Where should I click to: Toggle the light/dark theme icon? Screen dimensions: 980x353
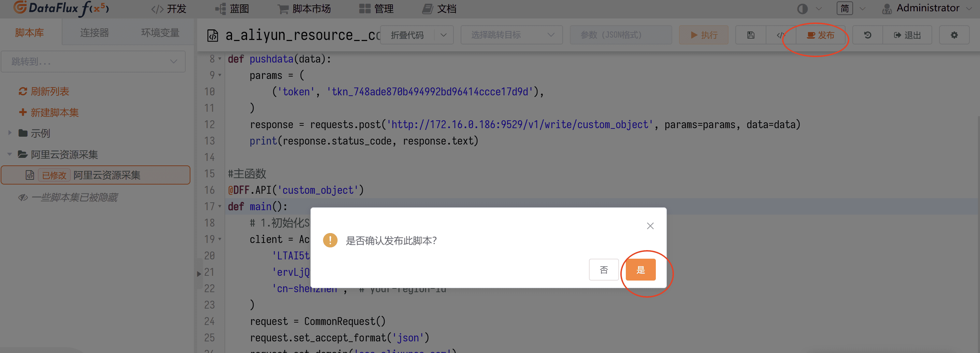pos(802,9)
